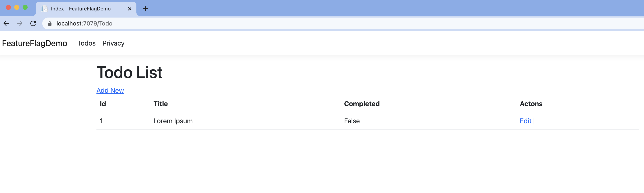Viewport: 644px width, 193px height.
Task: Click the lock icon in address bar
Action: point(50,23)
